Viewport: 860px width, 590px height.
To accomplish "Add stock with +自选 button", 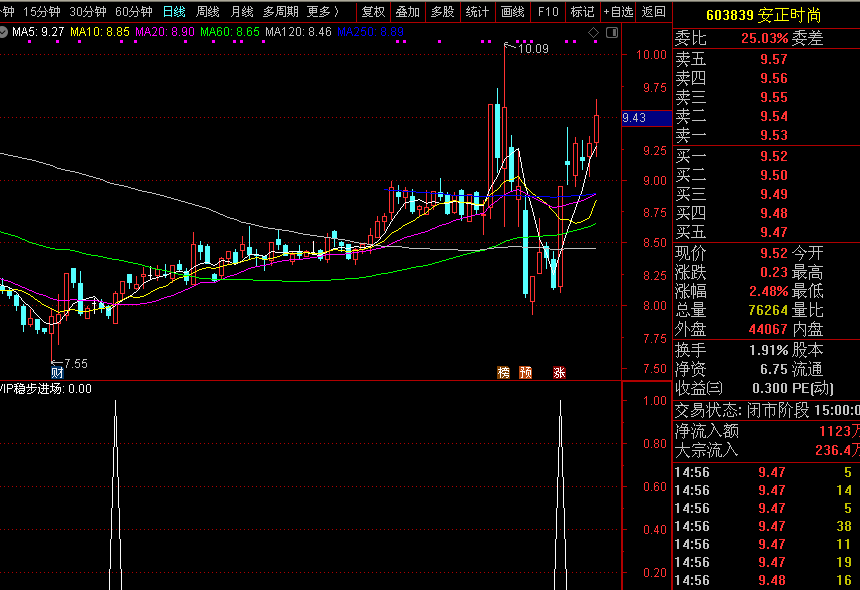I will tap(618, 12).
